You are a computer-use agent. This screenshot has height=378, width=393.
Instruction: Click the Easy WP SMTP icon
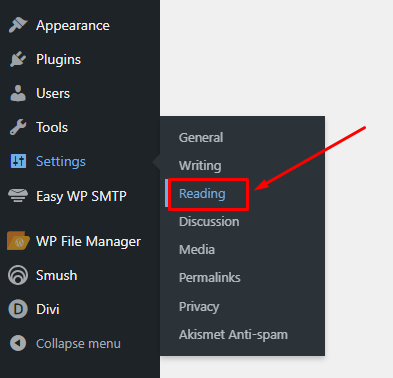[18, 196]
